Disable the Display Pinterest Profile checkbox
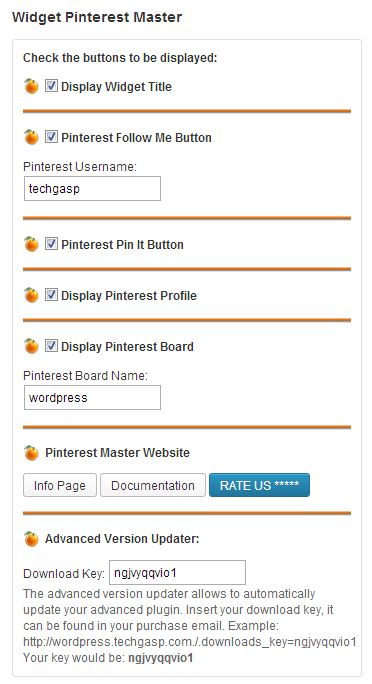Screen dimensions: 372x684 (x=51, y=294)
